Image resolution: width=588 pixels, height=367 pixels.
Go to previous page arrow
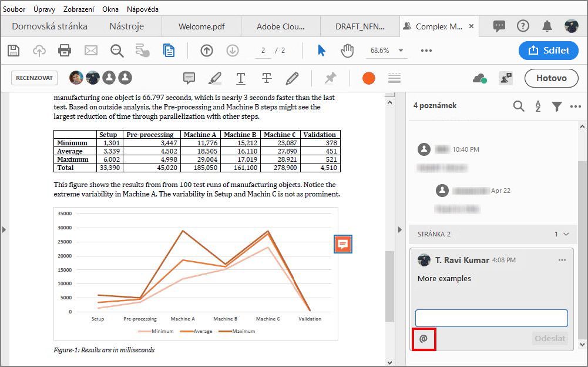[207, 51]
